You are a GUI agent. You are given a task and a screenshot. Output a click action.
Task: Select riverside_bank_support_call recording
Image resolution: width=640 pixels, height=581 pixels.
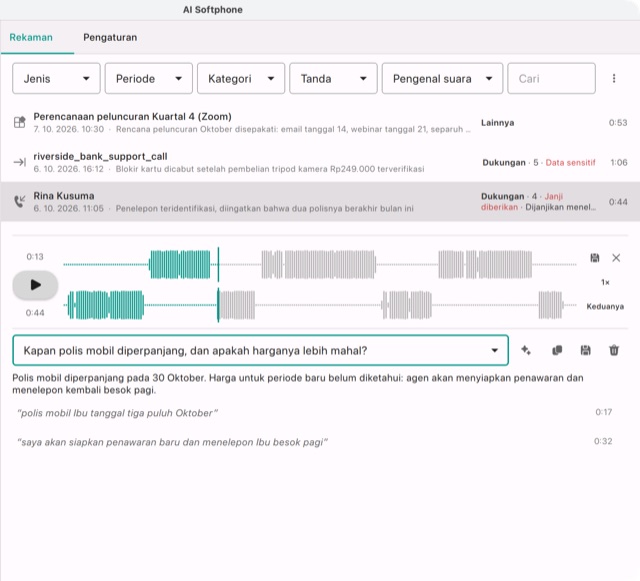point(320,162)
